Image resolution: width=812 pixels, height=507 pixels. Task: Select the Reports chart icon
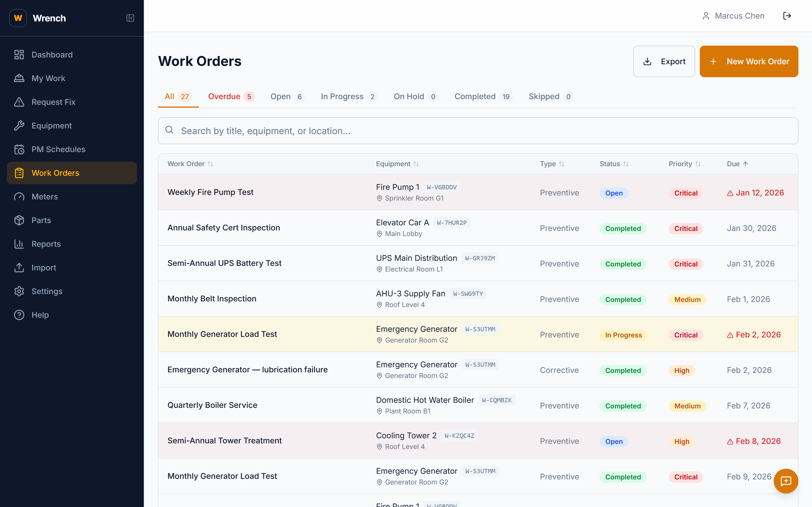point(19,244)
